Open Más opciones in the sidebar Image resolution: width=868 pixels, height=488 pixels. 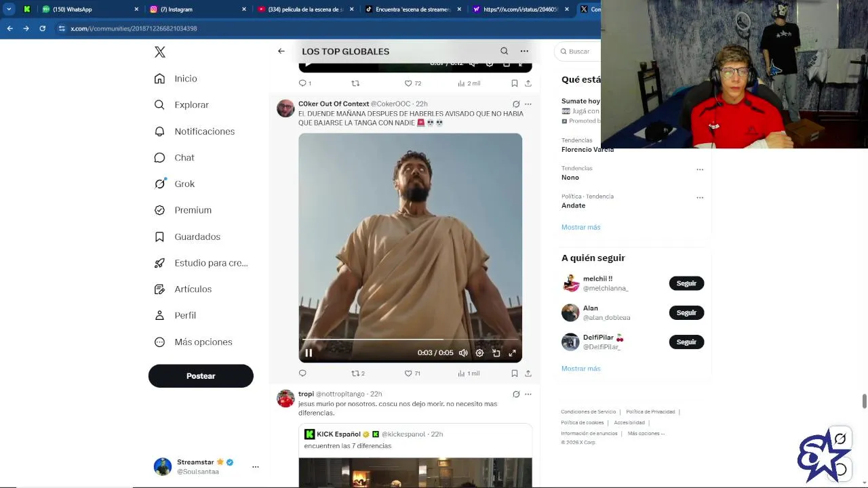(x=193, y=342)
